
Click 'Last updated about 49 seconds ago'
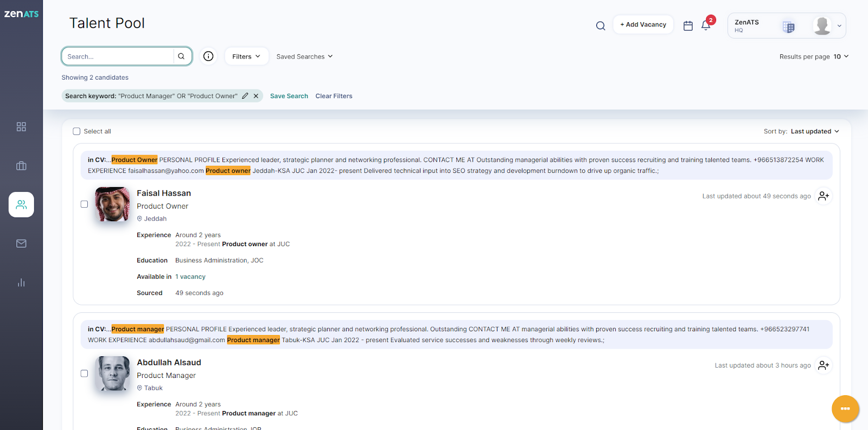pyautogui.click(x=756, y=196)
